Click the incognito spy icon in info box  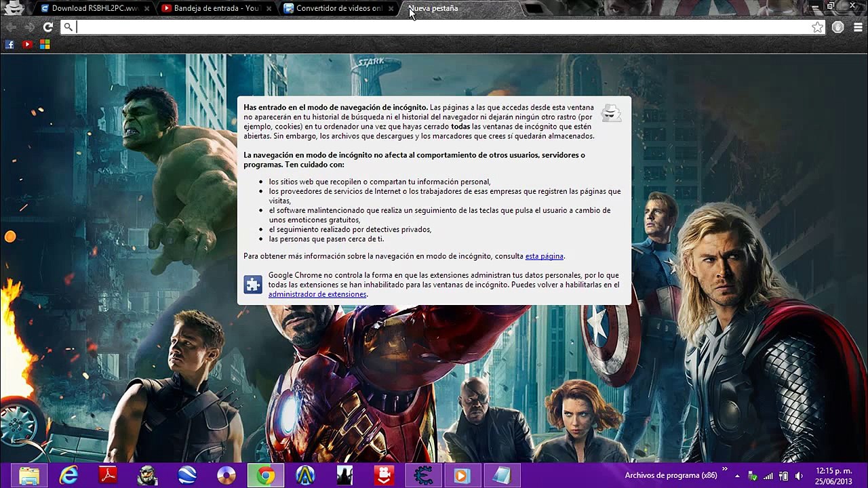click(x=611, y=113)
